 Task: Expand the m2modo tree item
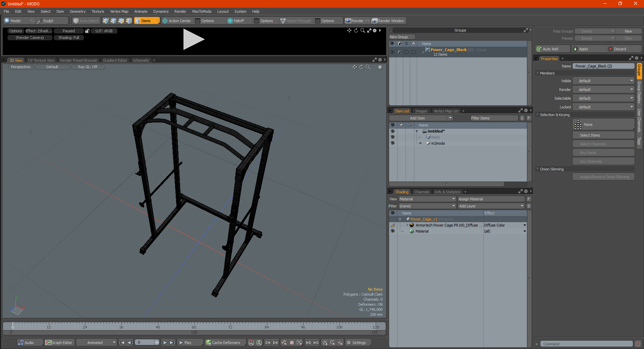click(x=421, y=143)
